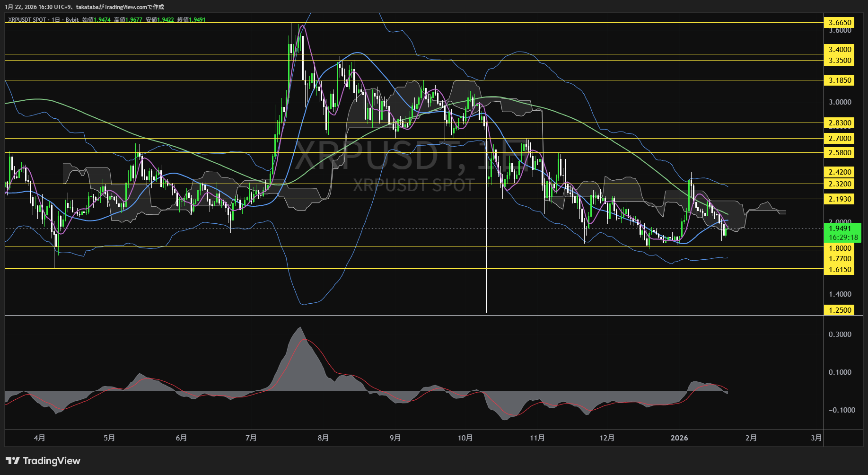Click the 12月 label on time axis
The height and width of the screenshot is (475, 868).
coord(607,438)
